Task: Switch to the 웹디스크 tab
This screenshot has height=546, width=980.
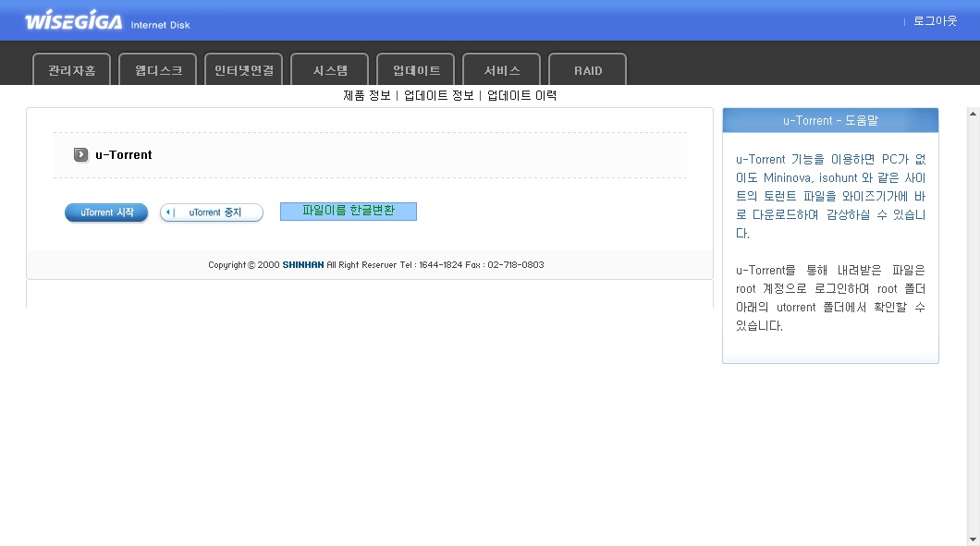Action: [158, 70]
